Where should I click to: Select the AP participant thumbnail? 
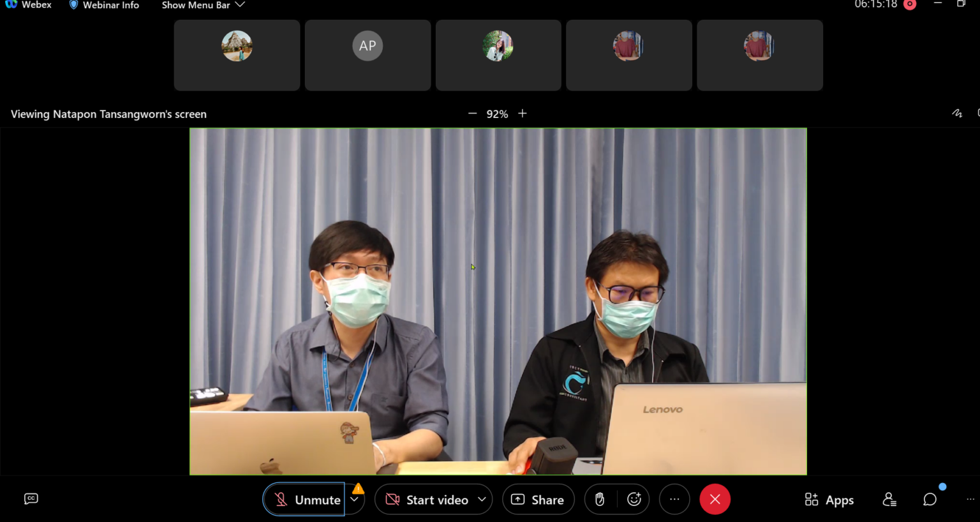point(367,55)
